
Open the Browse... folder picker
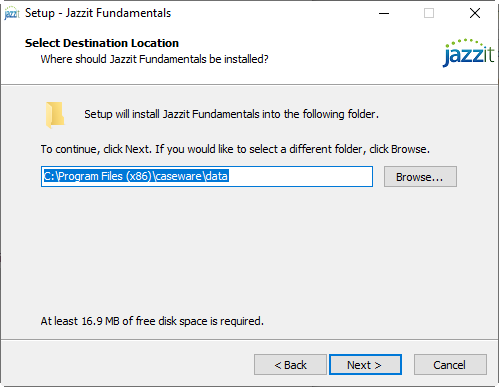(420, 177)
